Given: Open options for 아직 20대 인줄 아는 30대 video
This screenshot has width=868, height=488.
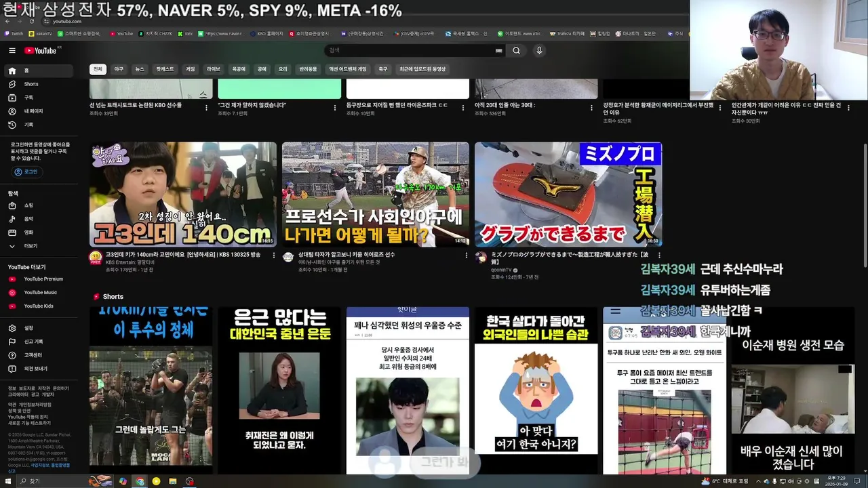Looking at the screenshot, I should click(x=591, y=107).
